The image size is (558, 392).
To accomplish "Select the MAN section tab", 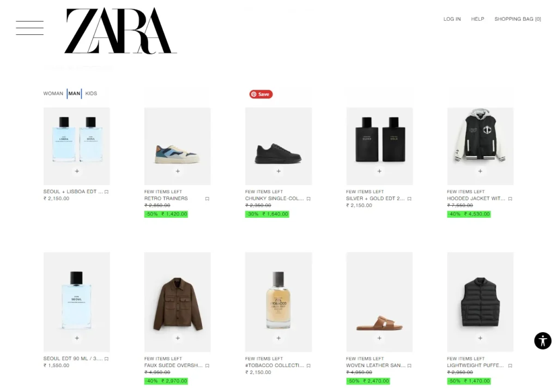I will (x=74, y=94).
